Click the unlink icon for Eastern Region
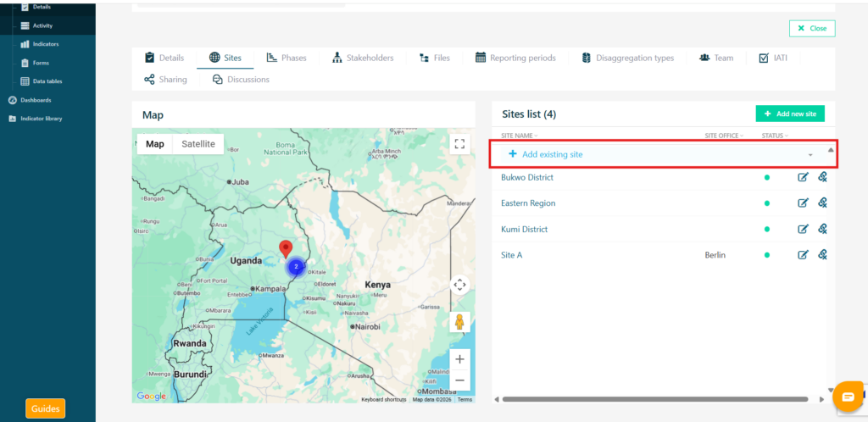868x422 pixels. click(x=822, y=203)
